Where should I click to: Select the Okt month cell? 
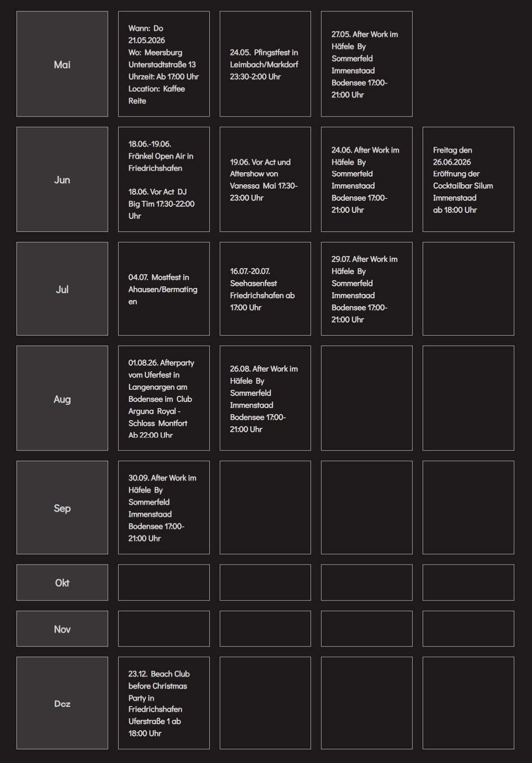point(62,582)
